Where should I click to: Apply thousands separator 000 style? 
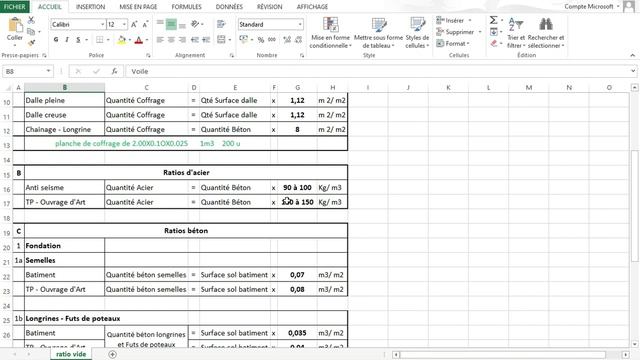pos(272,40)
